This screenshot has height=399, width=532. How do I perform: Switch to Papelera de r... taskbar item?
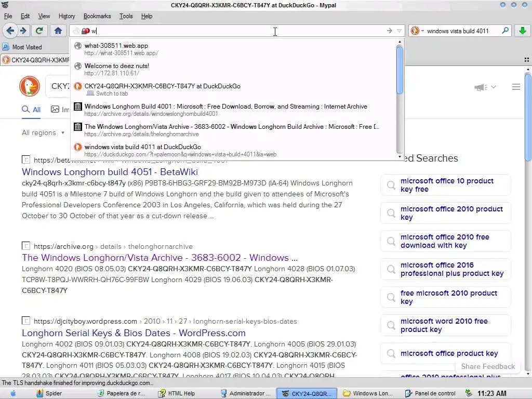121,394
